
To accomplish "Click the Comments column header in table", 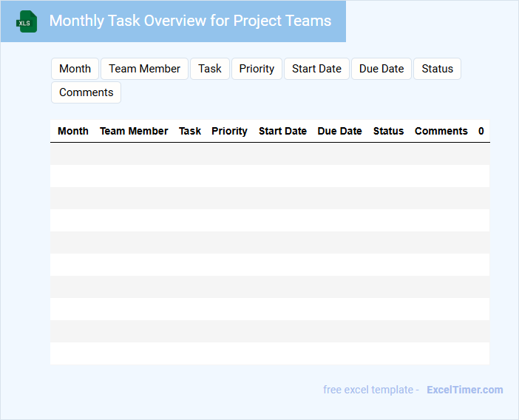I will pos(441,131).
